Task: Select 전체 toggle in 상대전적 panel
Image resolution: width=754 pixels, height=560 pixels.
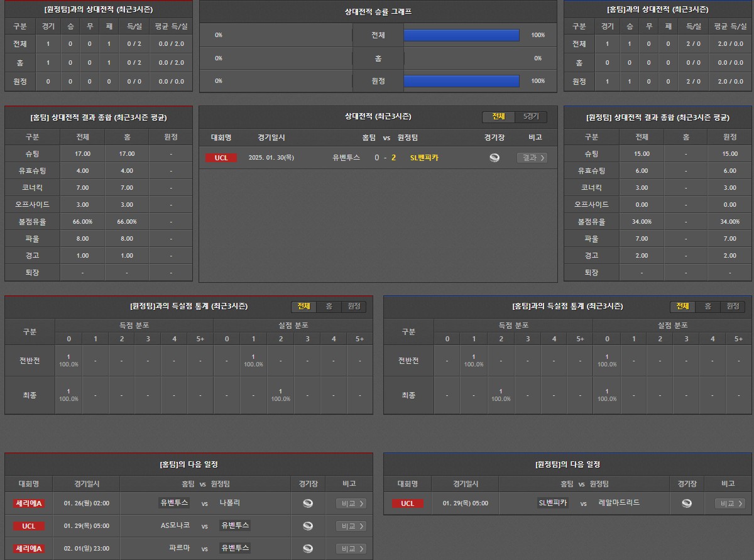Action: click(498, 117)
